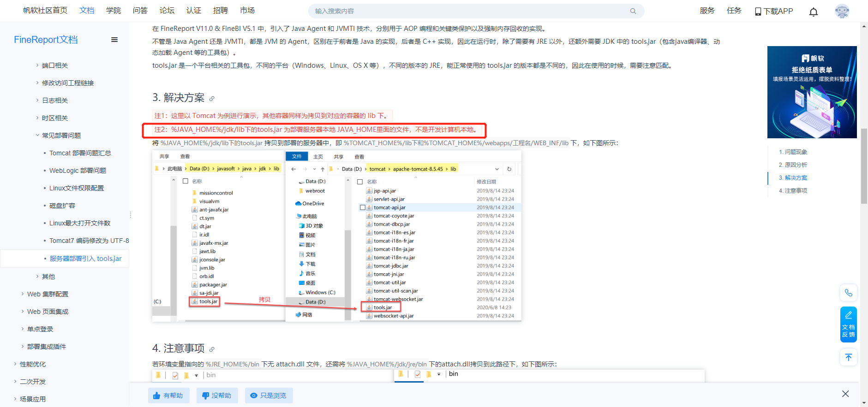
Task: Open the 论坛 nav item
Action: click(x=167, y=11)
